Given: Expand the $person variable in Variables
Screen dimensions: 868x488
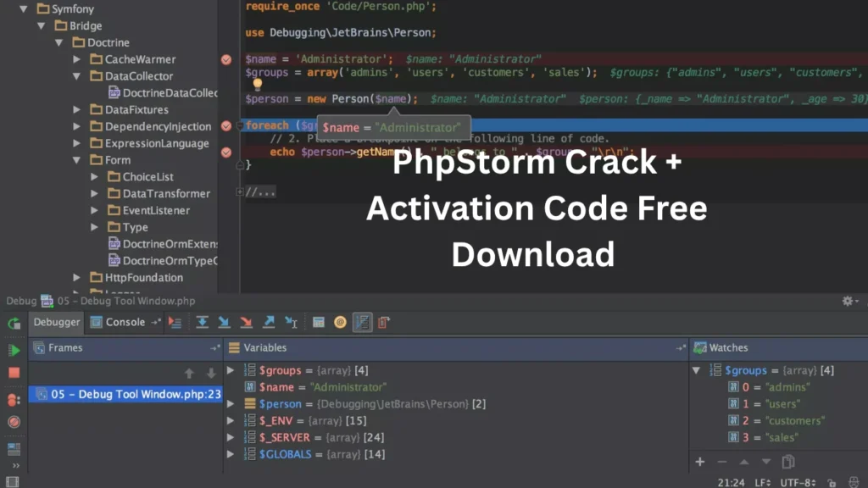Looking at the screenshot, I should point(231,404).
